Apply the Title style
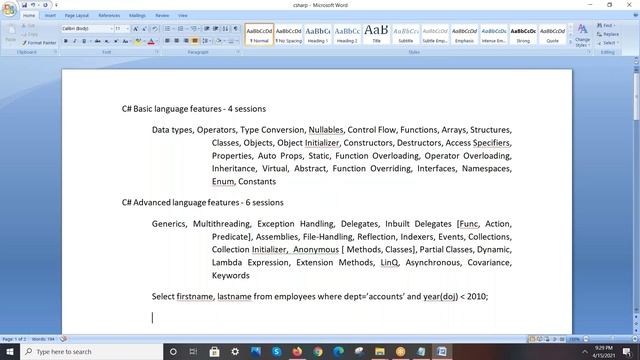Image resolution: width=640 pixels, height=360 pixels. tap(376, 35)
